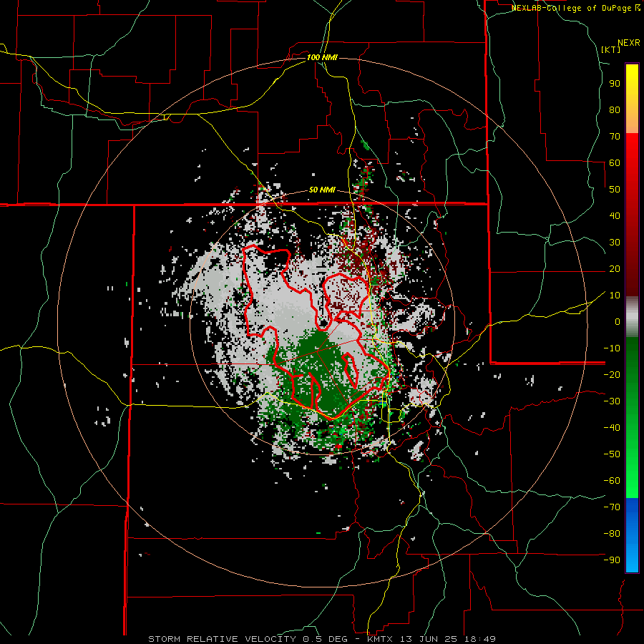This screenshot has width=644, height=644.
Task: Click the -90 knot scale label
Action: coord(612,560)
